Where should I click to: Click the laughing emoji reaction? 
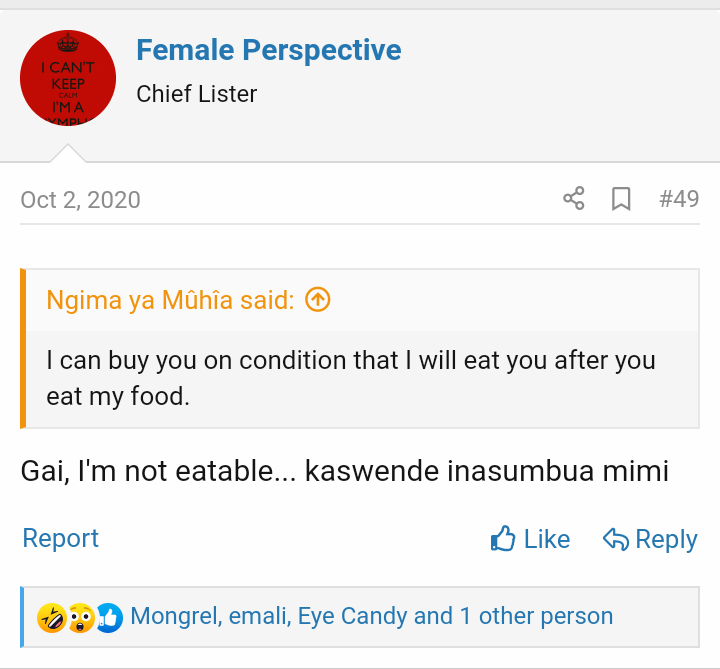pos(50,617)
